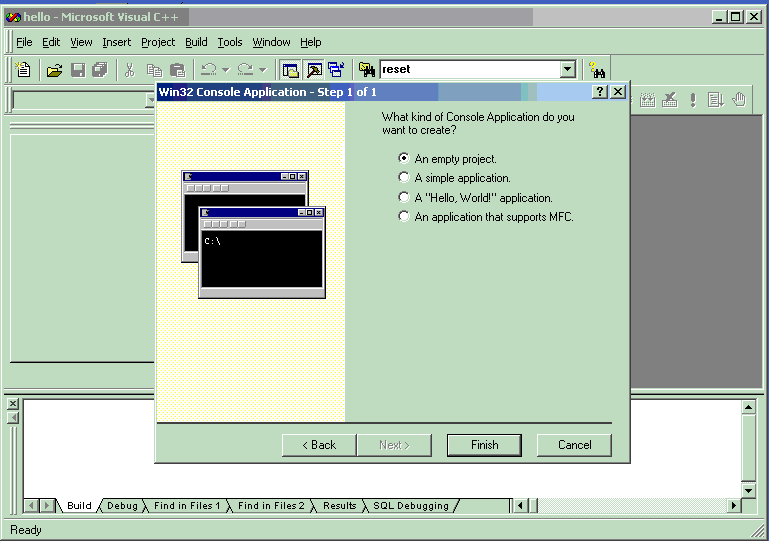Click the Build calendar-like toolbar icon
Viewport: 769px width, 541px height.
[647, 100]
